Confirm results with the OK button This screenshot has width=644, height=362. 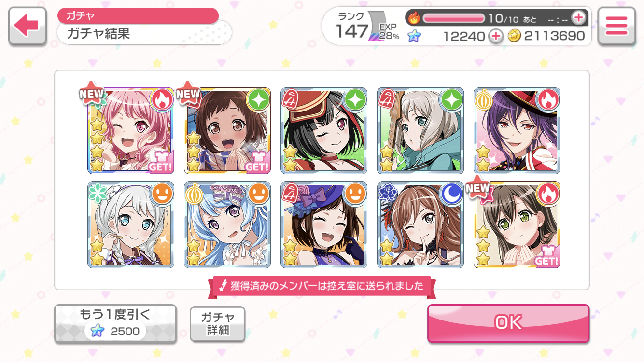(x=508, y=323)
